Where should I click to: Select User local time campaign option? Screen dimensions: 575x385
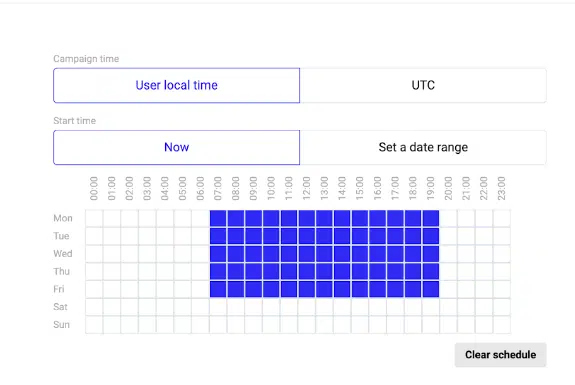pyautogui.click(x=176, y=85)
